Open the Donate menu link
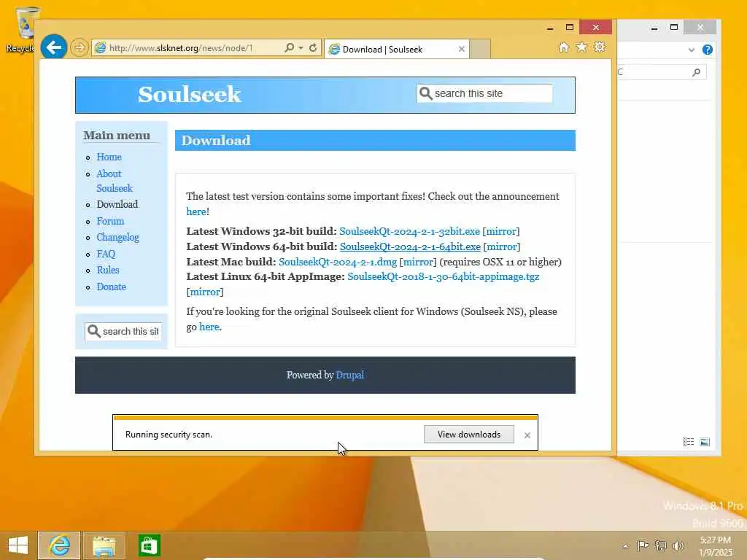This screenshot has height=560, width=747. coord(111,287)
